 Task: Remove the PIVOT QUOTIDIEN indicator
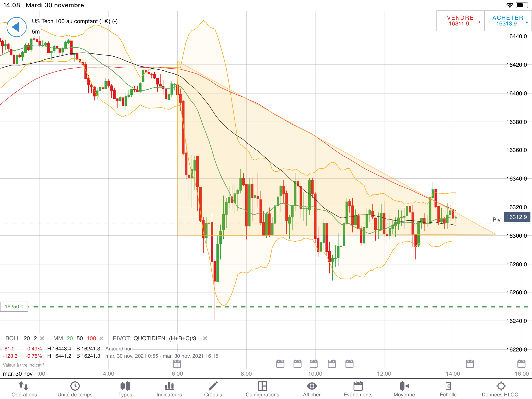point(205,338)
